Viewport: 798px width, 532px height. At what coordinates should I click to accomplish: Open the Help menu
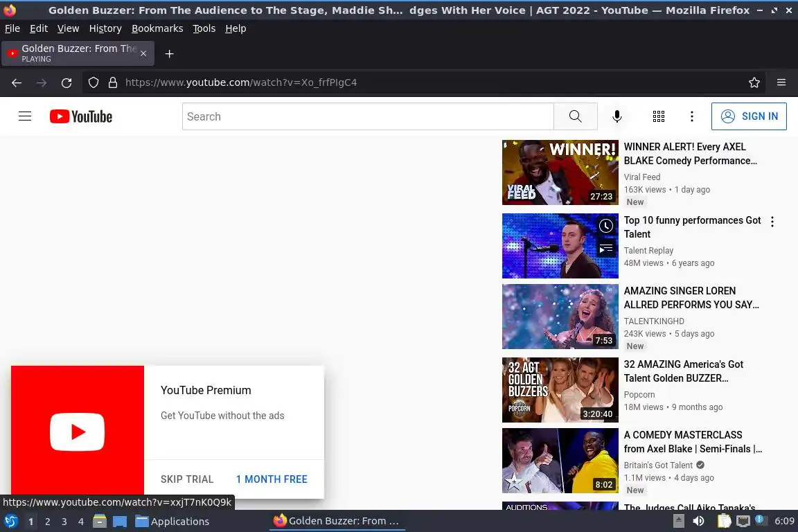[x=236, y=28]
